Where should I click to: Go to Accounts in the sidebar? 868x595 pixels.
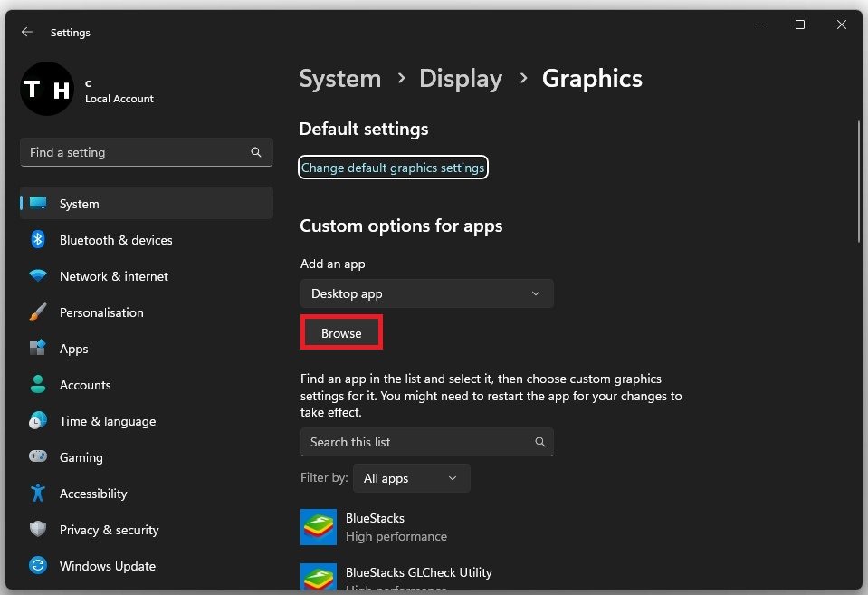coord(85,385)
